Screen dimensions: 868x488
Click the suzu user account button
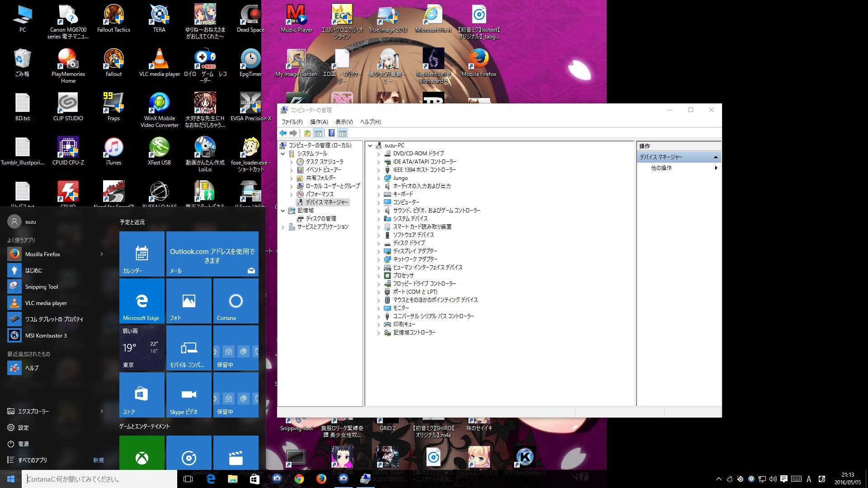[22, 222]
